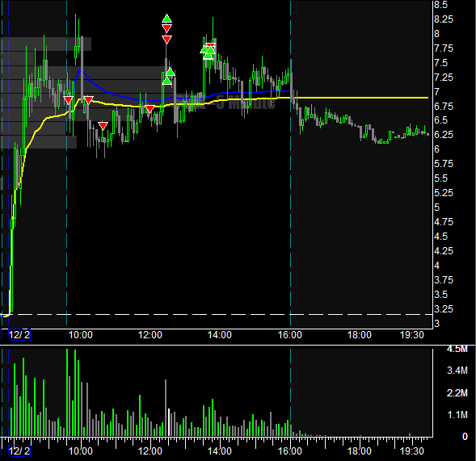The width and height of the screenshot is (476, 461).
Task: Select the blue moving average line peak near 10:00
Action: click(80, 71)
